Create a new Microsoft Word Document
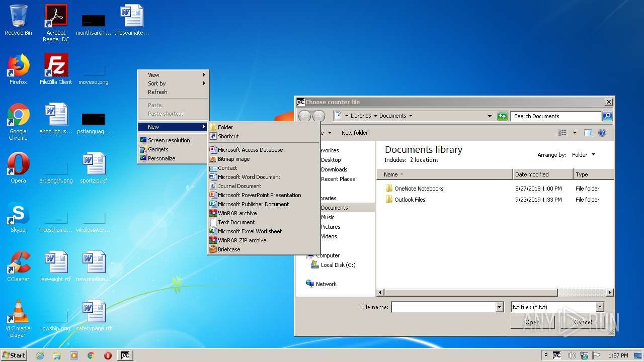The image size is (644, 362). (x=264, y=177)
